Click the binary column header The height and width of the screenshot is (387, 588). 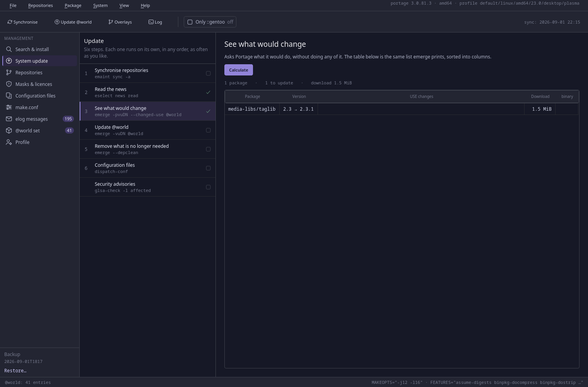coord(567,96)
